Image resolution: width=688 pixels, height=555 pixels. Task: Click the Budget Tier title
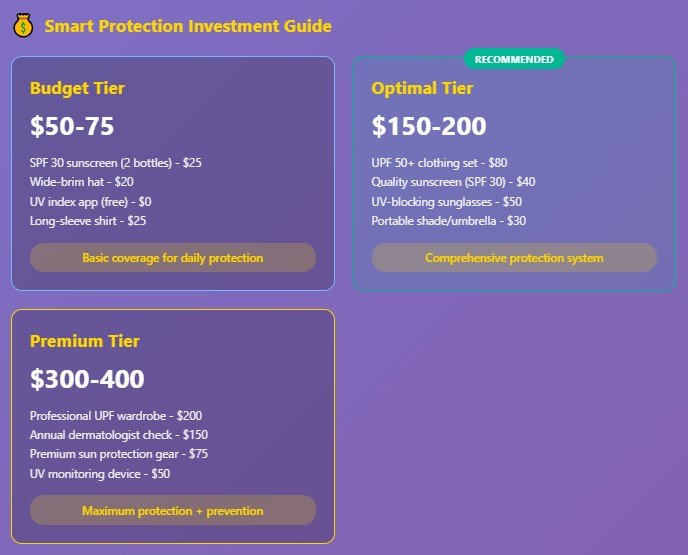[x=77, y=88]
